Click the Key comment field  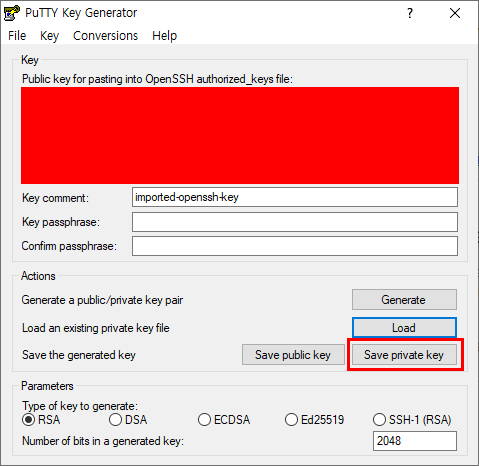tap(295, 197)
